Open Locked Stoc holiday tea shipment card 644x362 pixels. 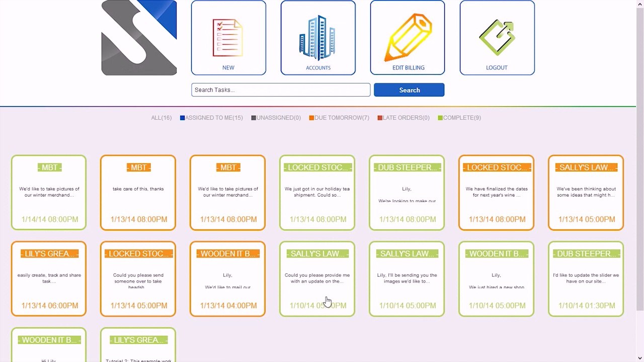point(317,193)
